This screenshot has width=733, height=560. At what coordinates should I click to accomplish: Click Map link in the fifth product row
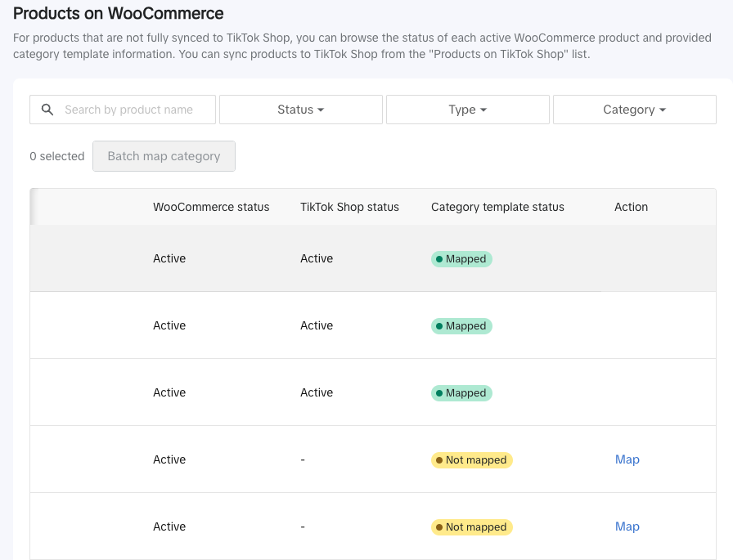(627, 526)
